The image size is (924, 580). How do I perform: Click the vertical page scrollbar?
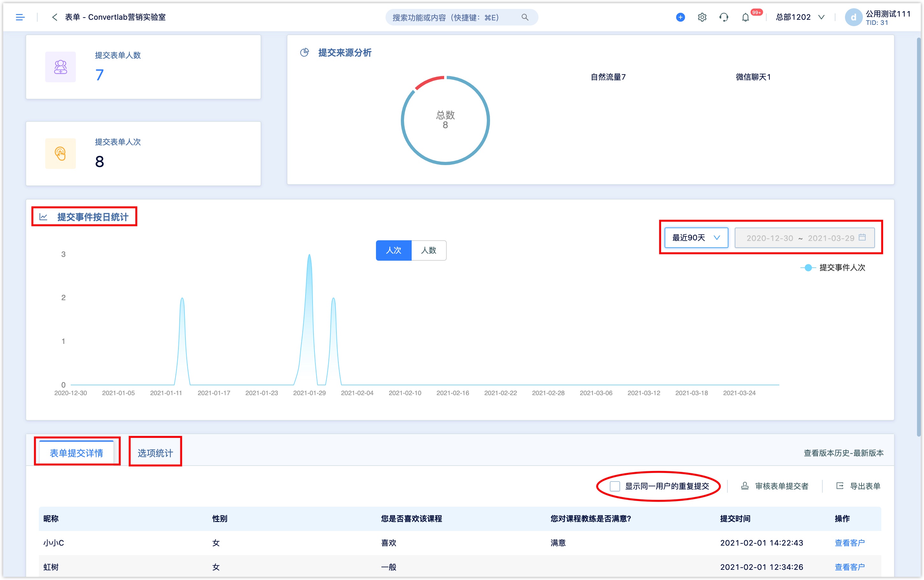(x=919, y=237)
